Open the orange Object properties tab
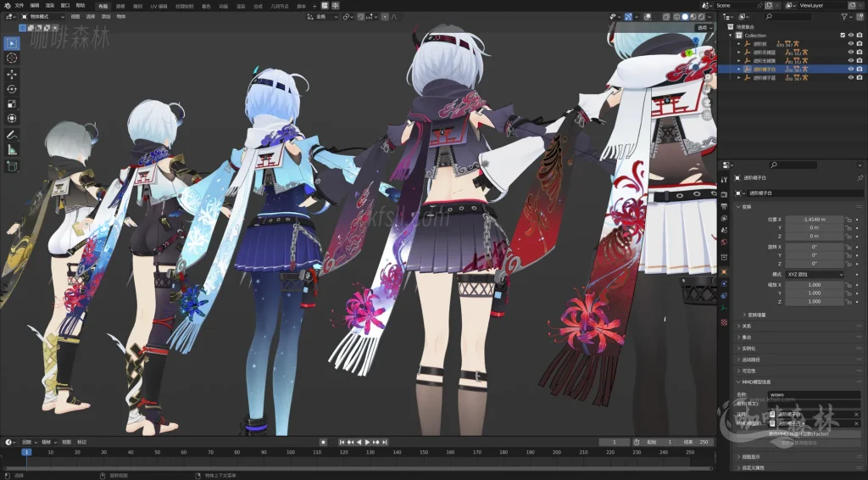Image resolution: width=868 pixels, height=480 pixels. coord(724,272)
